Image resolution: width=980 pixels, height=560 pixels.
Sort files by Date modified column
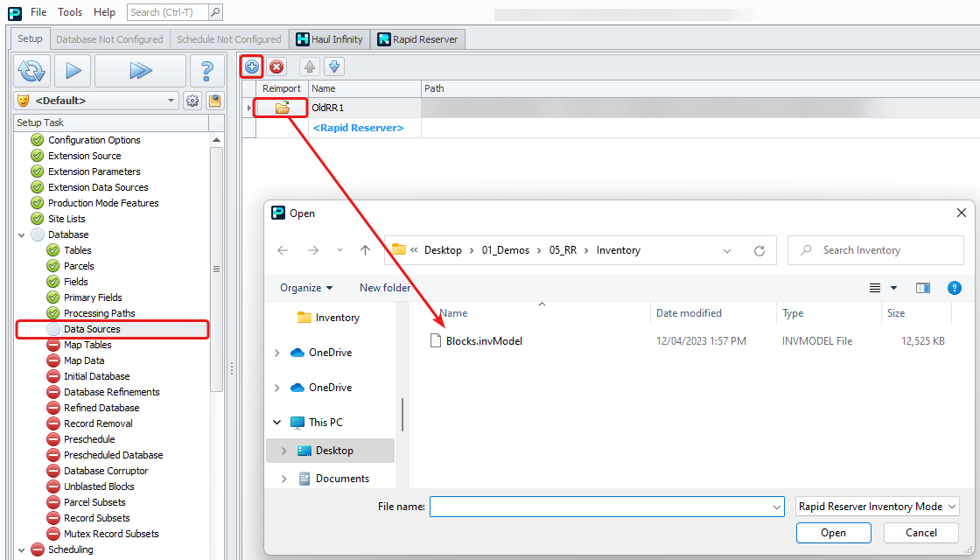[689, 313]
